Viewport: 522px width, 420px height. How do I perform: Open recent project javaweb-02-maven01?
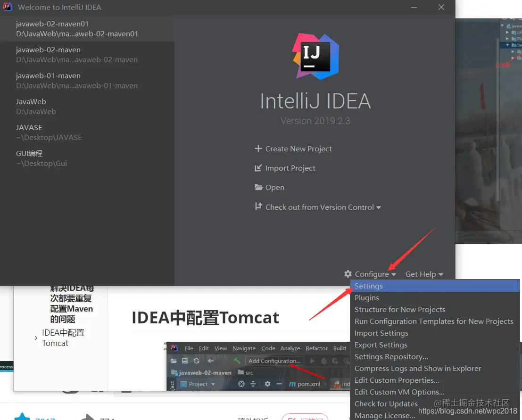pos(87,29)
